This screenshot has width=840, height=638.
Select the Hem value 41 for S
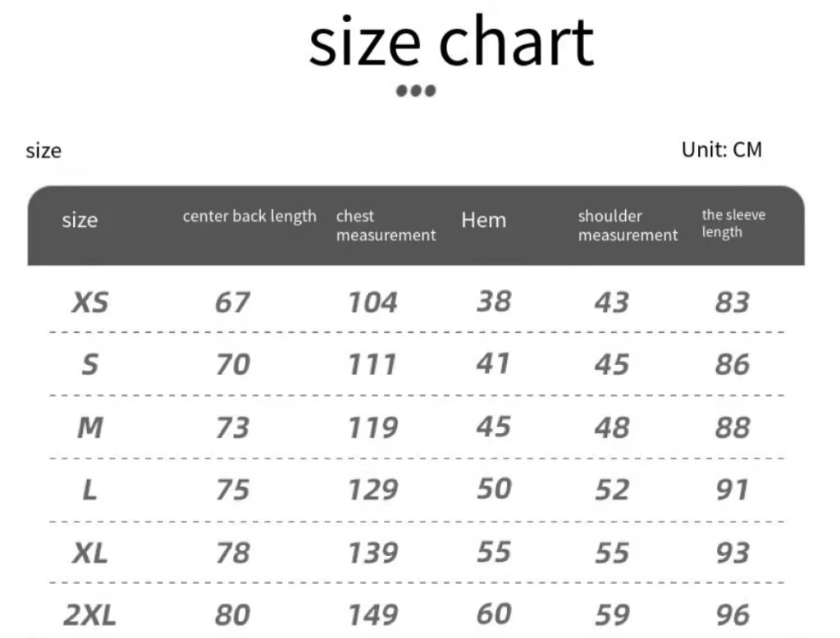(x=493, y=363)
